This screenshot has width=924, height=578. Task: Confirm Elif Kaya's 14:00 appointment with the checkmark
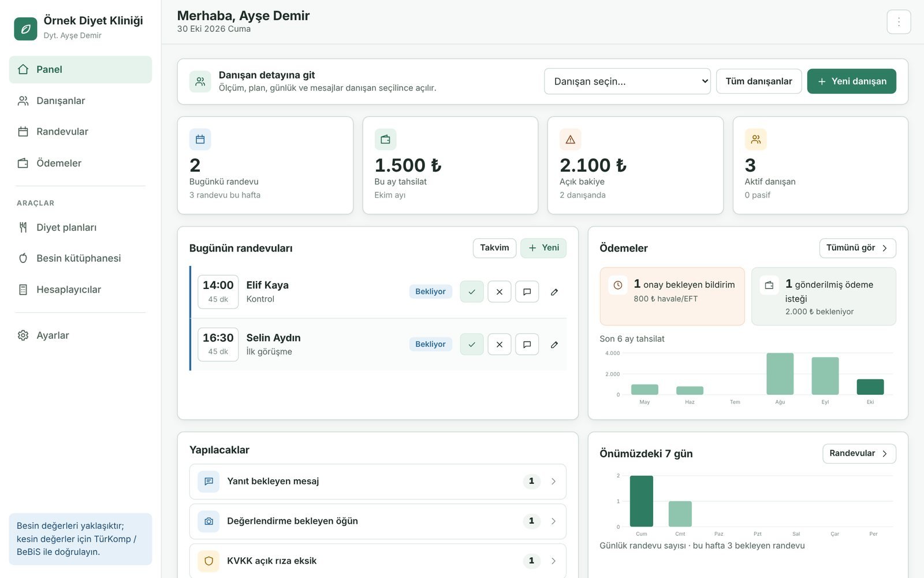(x=472, y=292)
